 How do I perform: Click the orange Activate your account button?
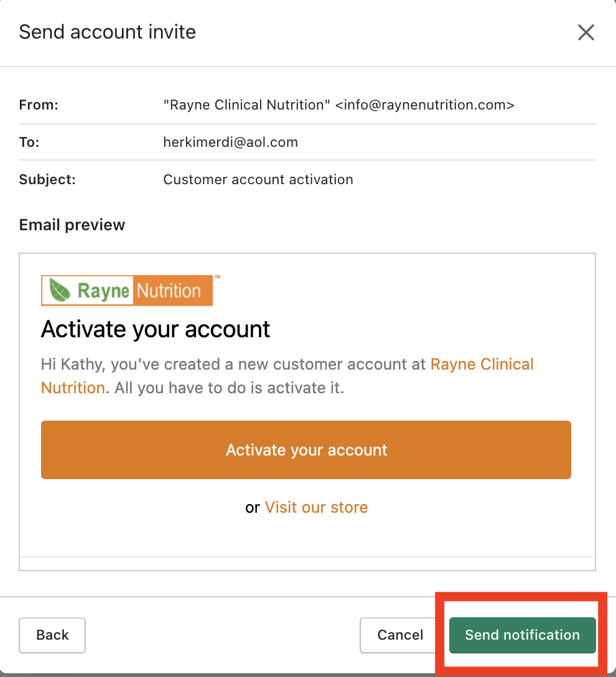point(306,450)
